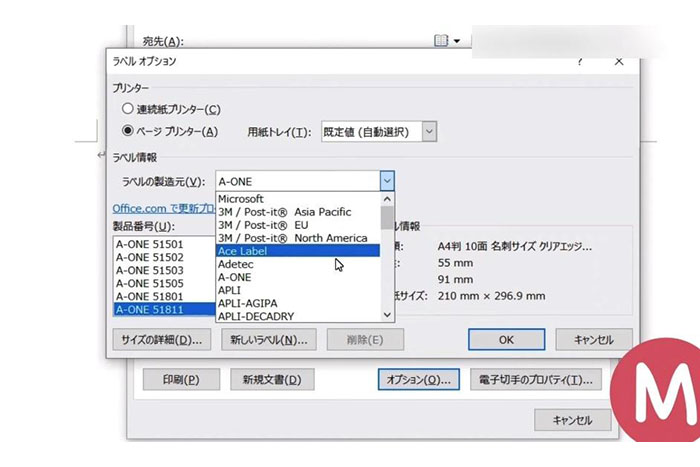
Task: Close the ラベルオプション dialog with X
Action: pos(619,62)
